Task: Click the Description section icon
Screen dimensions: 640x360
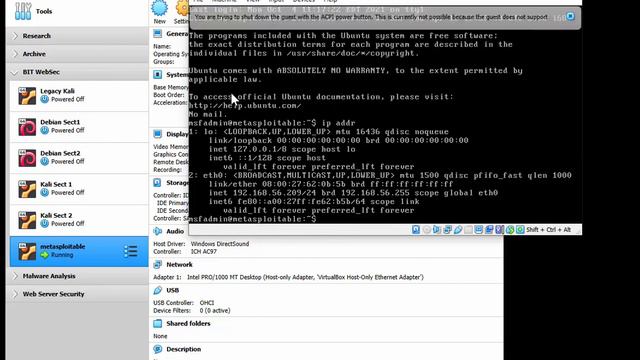Action: pyautogui.click(x=158, y=349)
